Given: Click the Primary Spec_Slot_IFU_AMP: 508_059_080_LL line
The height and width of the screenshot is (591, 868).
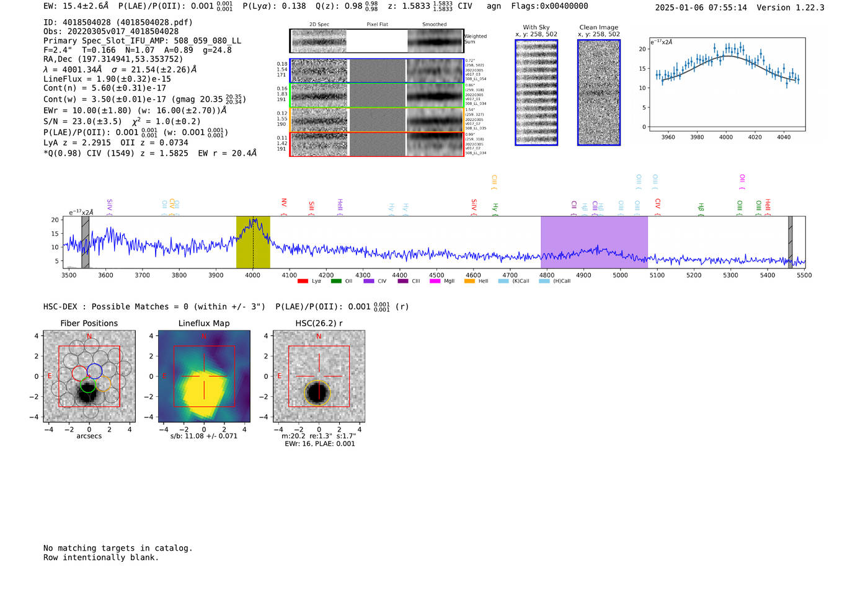Looking at the screenshot, I should click(x=143, y=41).
